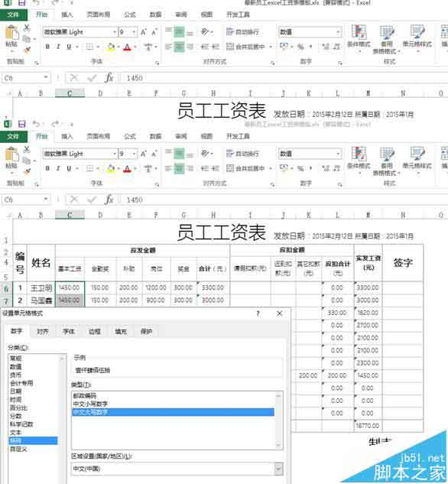
Task: Switch to 填充 tab in Format Cells dialog
Action: tap(121, 332)
